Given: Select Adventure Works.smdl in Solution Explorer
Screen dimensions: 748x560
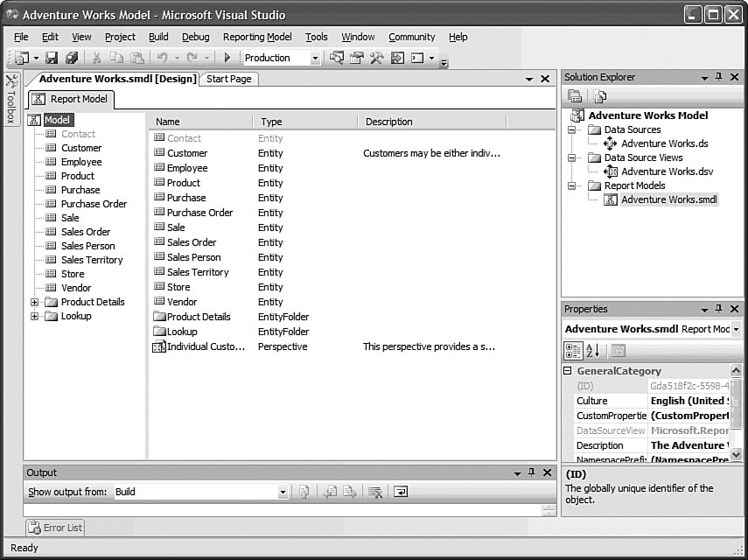Looking at the screenshot, I should [668, 199].
